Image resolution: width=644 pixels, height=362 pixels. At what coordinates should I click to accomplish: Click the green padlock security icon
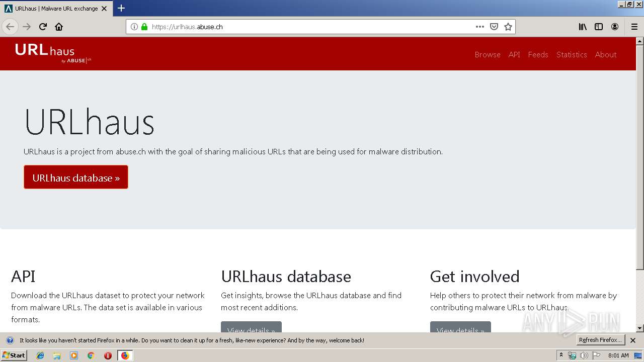tap(144, 27)
